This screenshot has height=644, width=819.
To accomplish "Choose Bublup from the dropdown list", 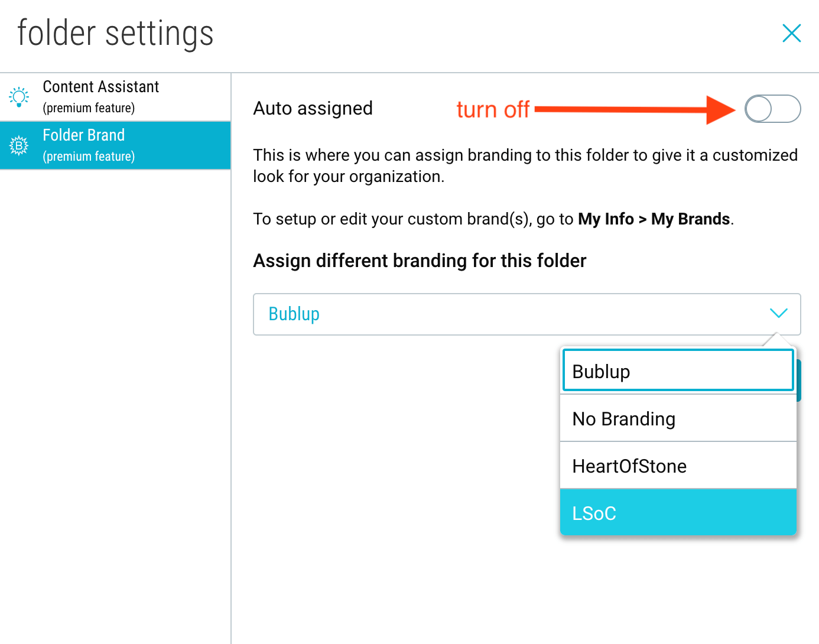I will click(678, 370).
